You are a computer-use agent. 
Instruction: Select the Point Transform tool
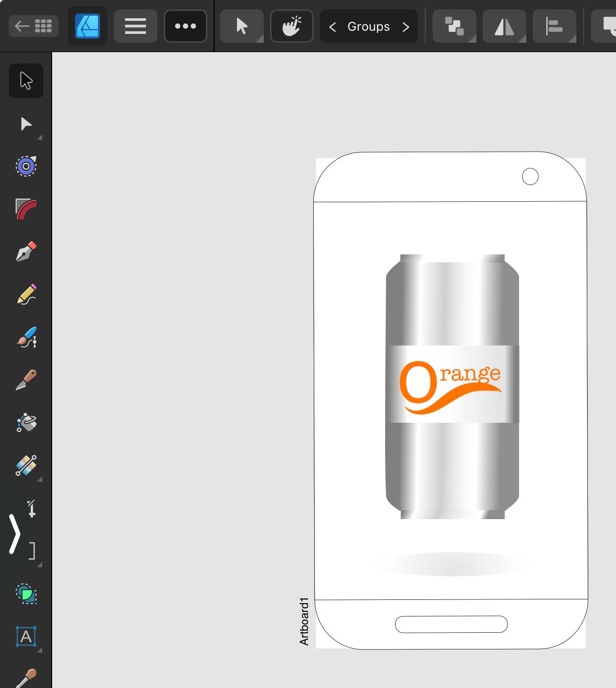tap(26, 166)
